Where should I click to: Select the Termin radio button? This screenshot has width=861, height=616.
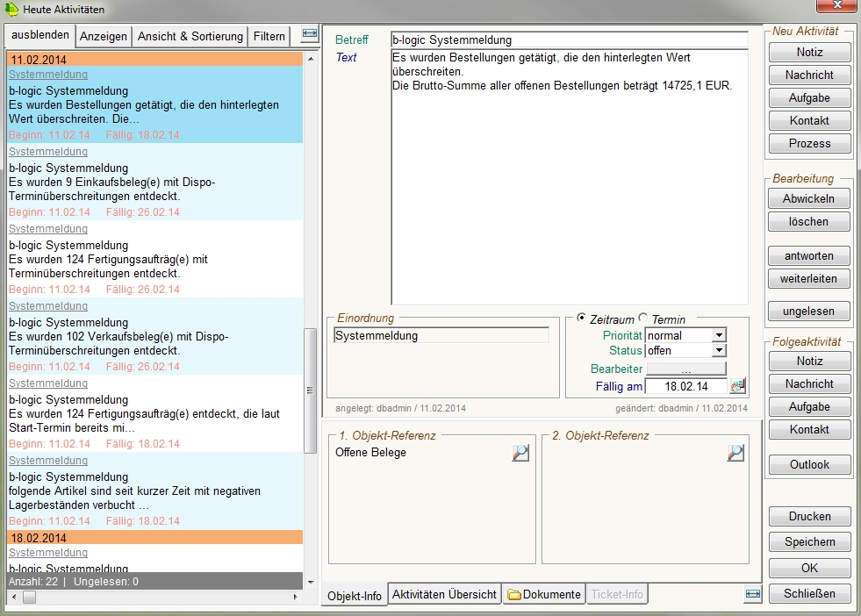[x=642, y=319]
